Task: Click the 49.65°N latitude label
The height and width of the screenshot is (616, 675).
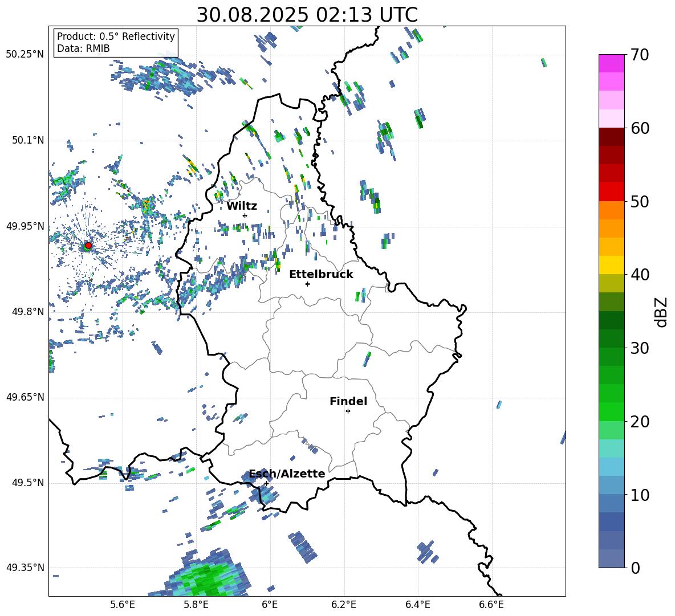Action: point(25,397)
